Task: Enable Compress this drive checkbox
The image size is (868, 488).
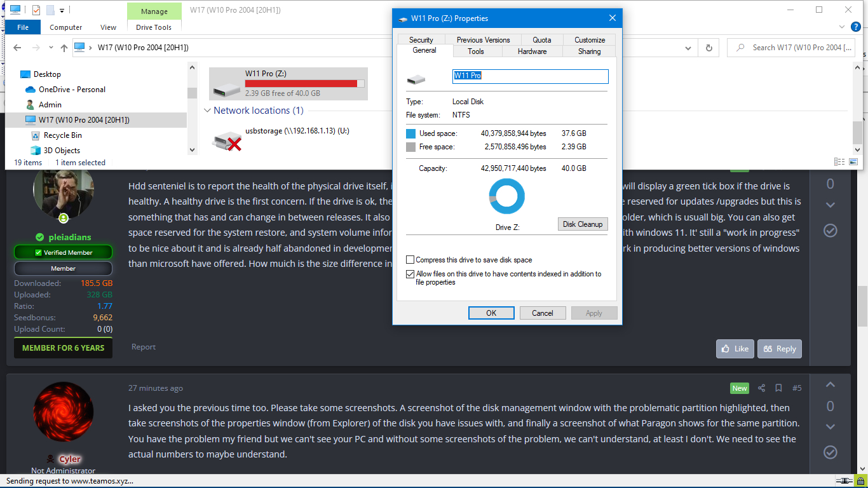Action: click(410, 260)
